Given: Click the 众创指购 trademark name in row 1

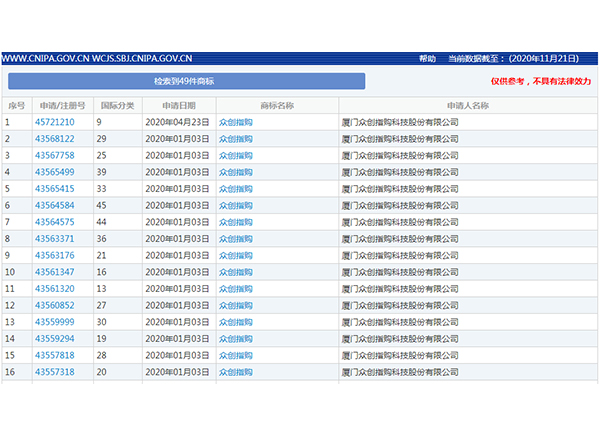Looking at the screenshot, I should coord(236,123).
